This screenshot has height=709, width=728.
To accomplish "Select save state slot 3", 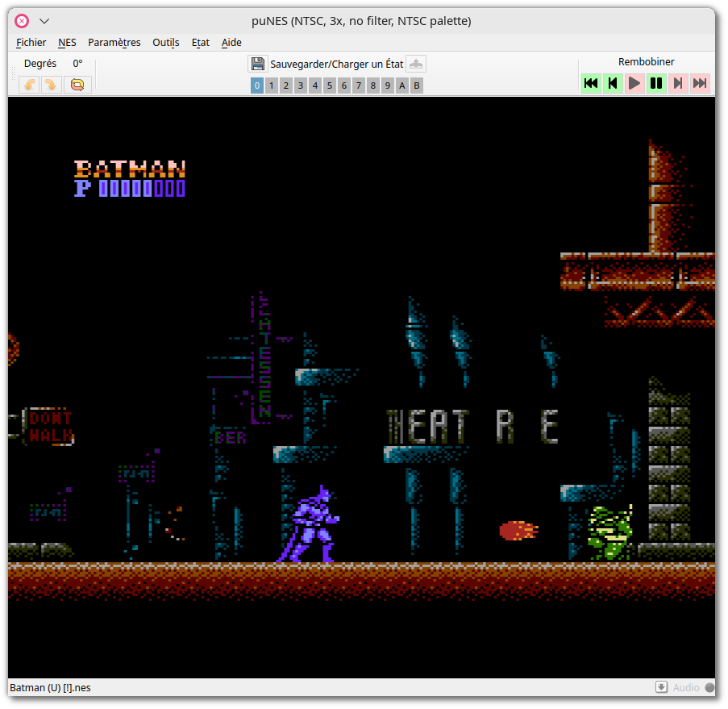I will pos(301,85).
